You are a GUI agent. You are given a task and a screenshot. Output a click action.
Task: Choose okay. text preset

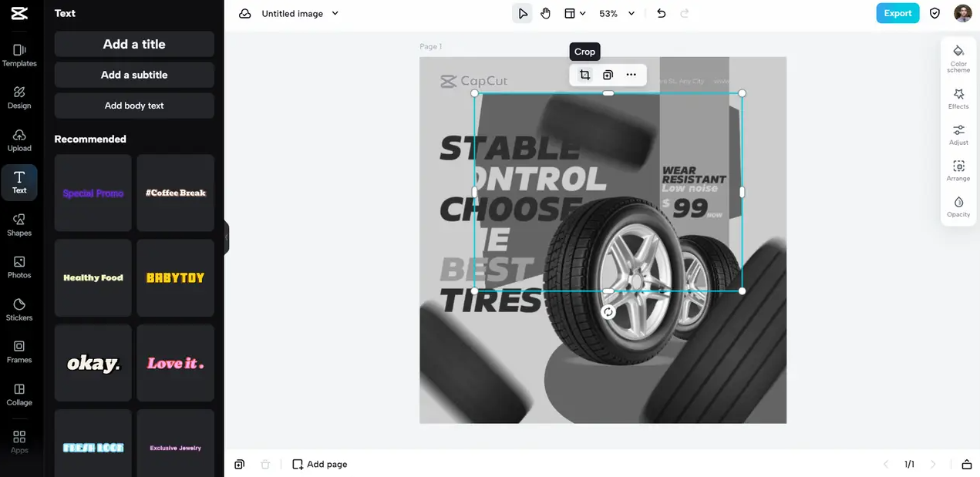click(x=93, y=363)
